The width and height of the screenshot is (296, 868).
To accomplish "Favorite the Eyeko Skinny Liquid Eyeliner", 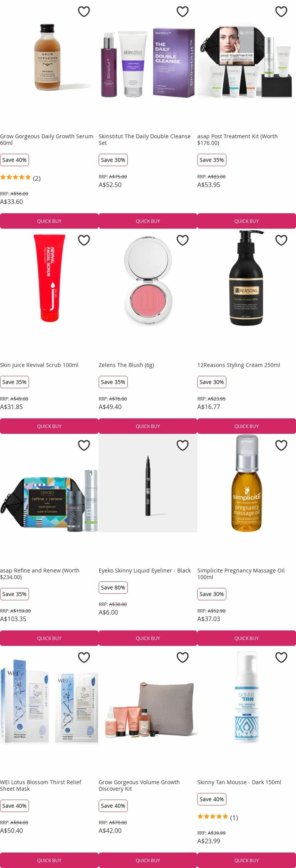I will [183, 446].
